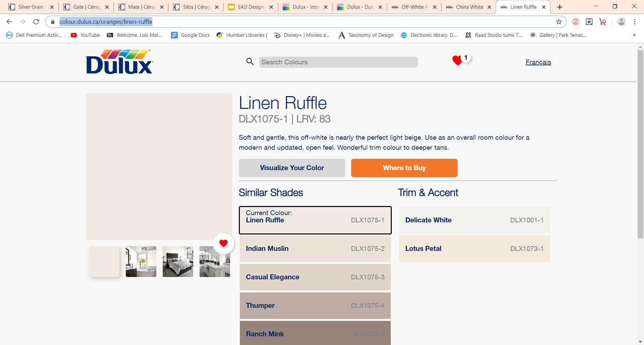Select Indian Muslin shade
The width and height of the screenshot is (644, 345).
coord(315,249)
